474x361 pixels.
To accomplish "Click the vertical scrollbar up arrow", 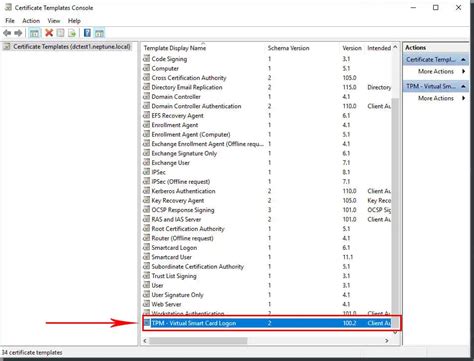I will pyautogui.click(x=395, y=47).
